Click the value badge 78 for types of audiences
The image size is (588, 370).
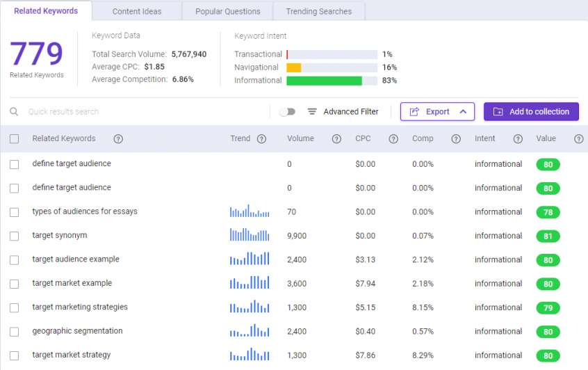click(x=548, y=212)
